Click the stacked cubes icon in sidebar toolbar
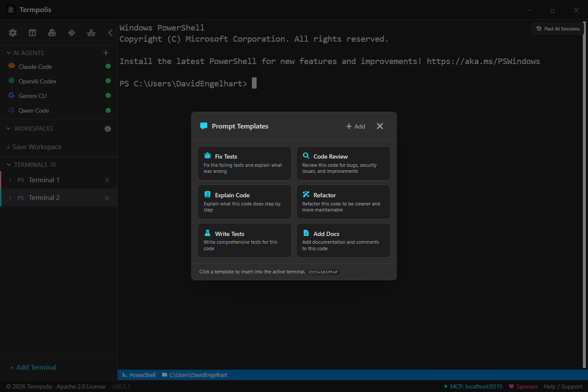The image size is (588, 392). click(x=52, y=33)
